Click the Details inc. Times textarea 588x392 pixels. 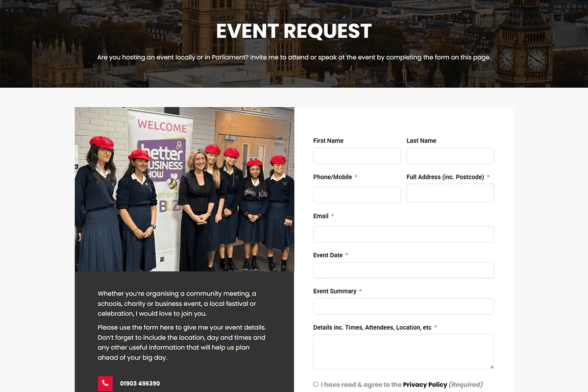coord(404,351)
